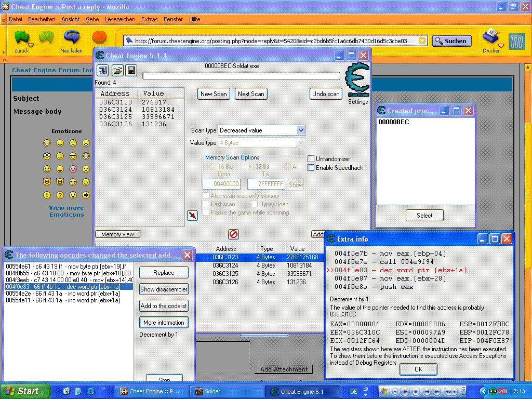Click the red clear list icon

(234, 234)
